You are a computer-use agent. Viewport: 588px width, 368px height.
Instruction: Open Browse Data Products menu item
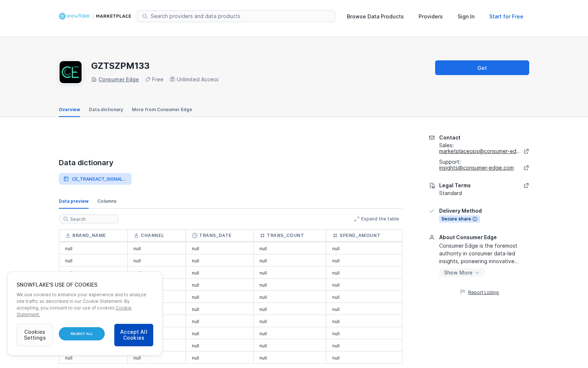click(375, 17)
